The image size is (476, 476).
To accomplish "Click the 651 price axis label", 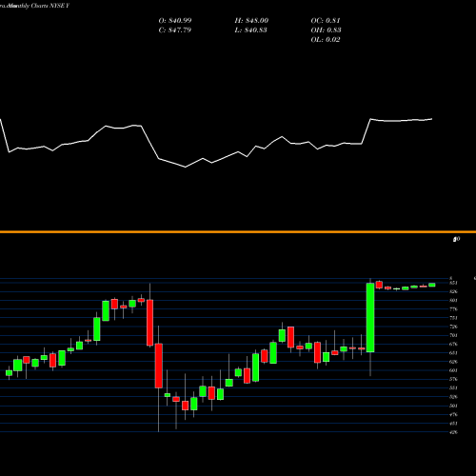I will pyautogui.click(x=453, y=353).
